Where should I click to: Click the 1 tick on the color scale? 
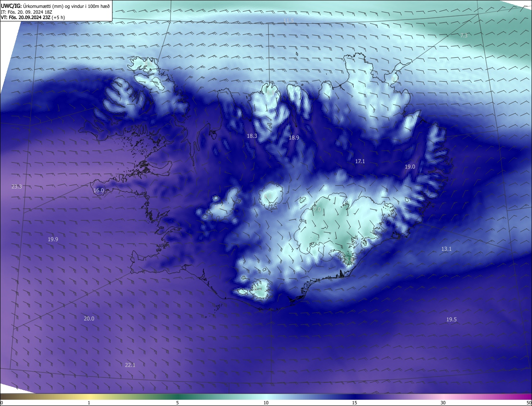[x=89, y=403]
